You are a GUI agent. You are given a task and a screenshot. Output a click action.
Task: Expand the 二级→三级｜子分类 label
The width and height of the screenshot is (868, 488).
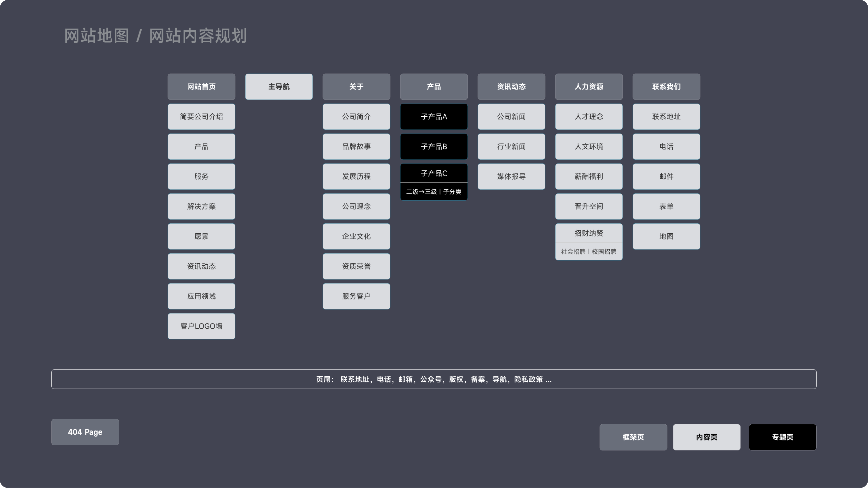pyautogui.click(x=434, y=191)
